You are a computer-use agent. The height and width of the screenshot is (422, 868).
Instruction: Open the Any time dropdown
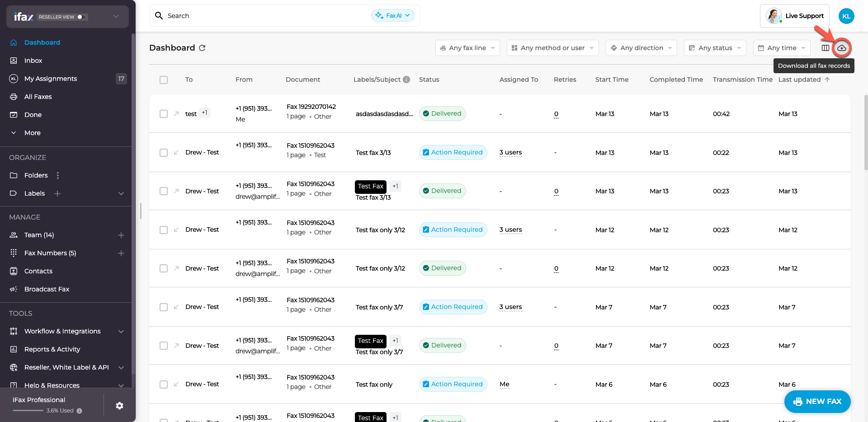(x=782, y=48)
